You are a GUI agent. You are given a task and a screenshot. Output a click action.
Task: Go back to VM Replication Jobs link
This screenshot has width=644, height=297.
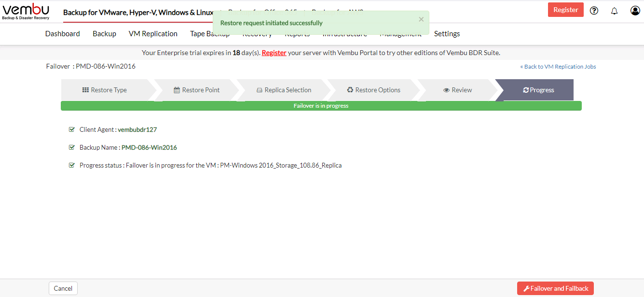coord(558,67)
